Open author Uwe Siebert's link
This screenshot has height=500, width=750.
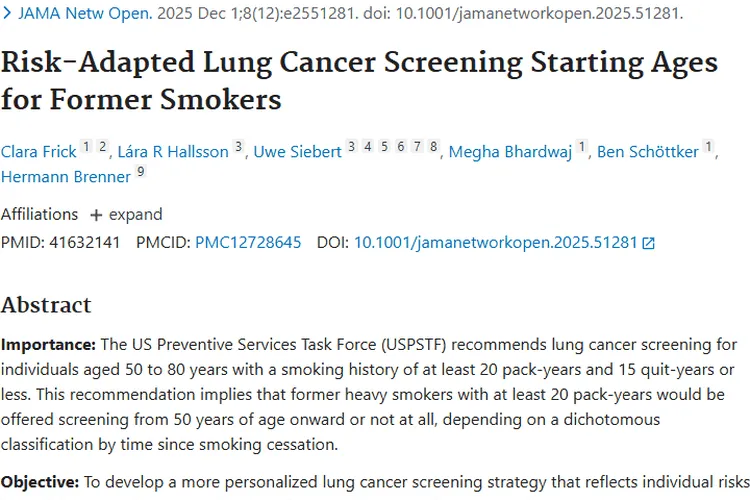coord(297,152)
